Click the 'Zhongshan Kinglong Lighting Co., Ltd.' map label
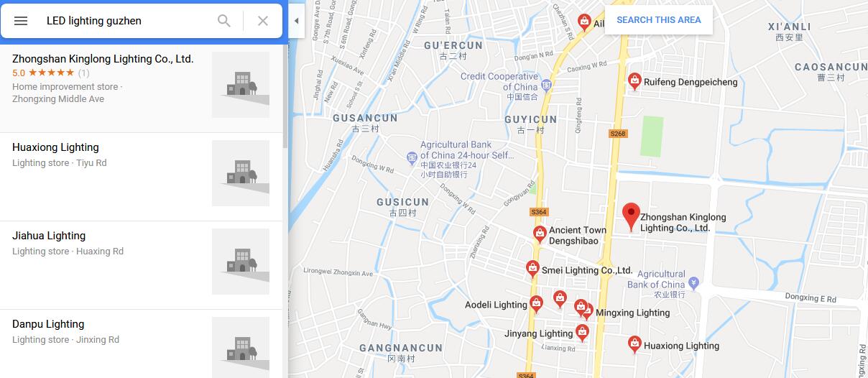The image size is (868, 378). 683,222
